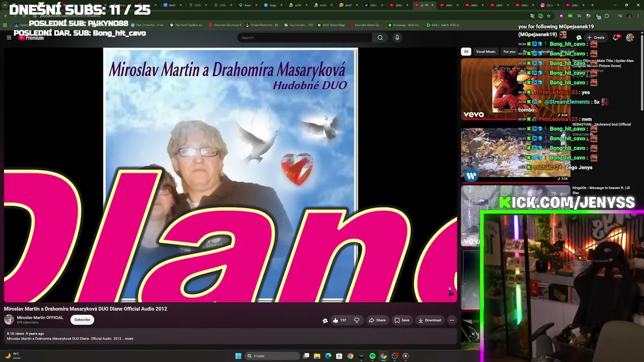The image size is (644, 362).
Task: Open the YouTube Video Downloader bookmark
Action: 365,25
